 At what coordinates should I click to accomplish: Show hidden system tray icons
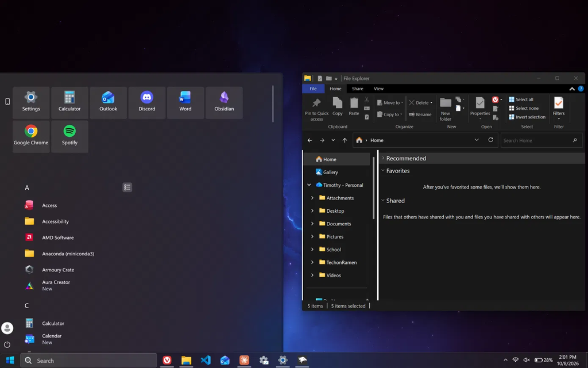505,360
